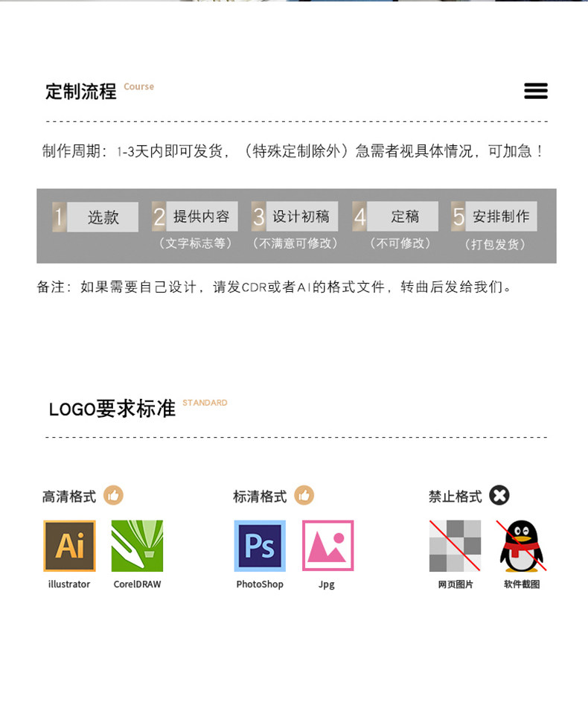
Task: Click the PhotoShop Ps icon
Action: [260, 546]
